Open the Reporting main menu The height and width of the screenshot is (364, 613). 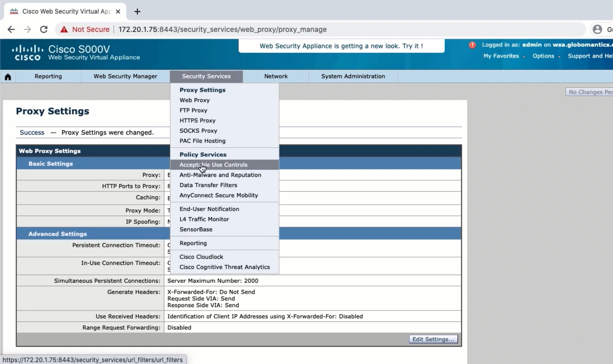[x=48, y=76]
